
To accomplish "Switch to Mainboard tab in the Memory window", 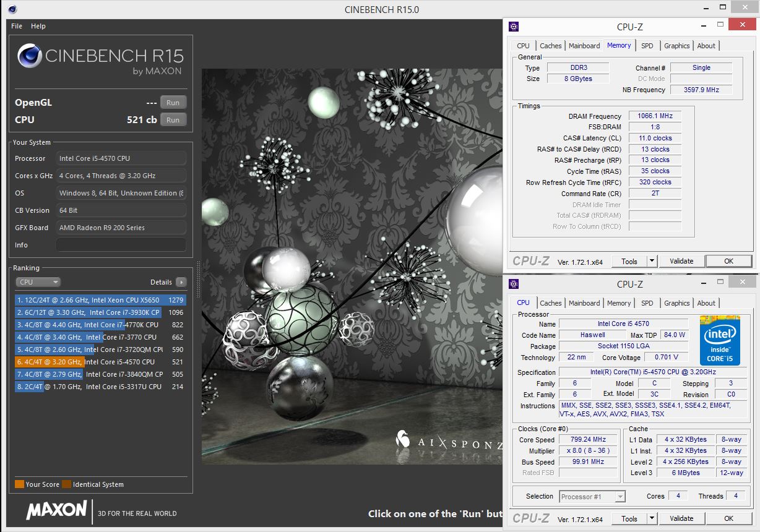I will (584, 46).
